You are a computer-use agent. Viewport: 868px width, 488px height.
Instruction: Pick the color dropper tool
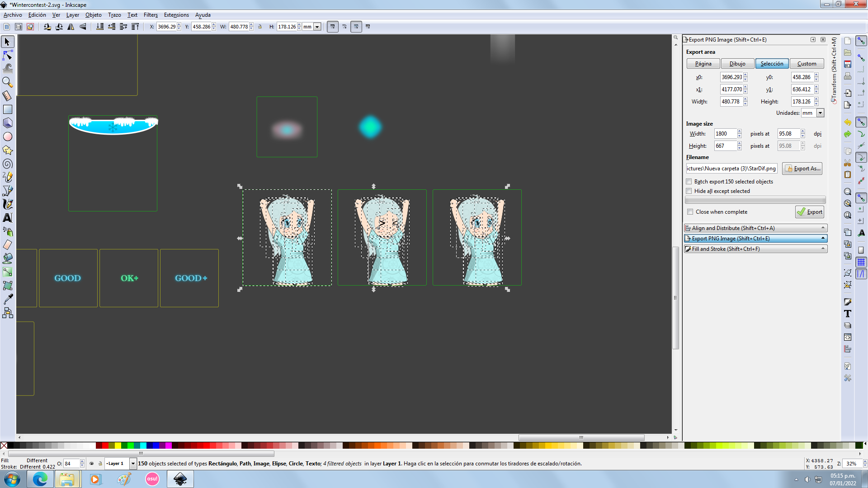pyautogui.click(x=7, y=299)
